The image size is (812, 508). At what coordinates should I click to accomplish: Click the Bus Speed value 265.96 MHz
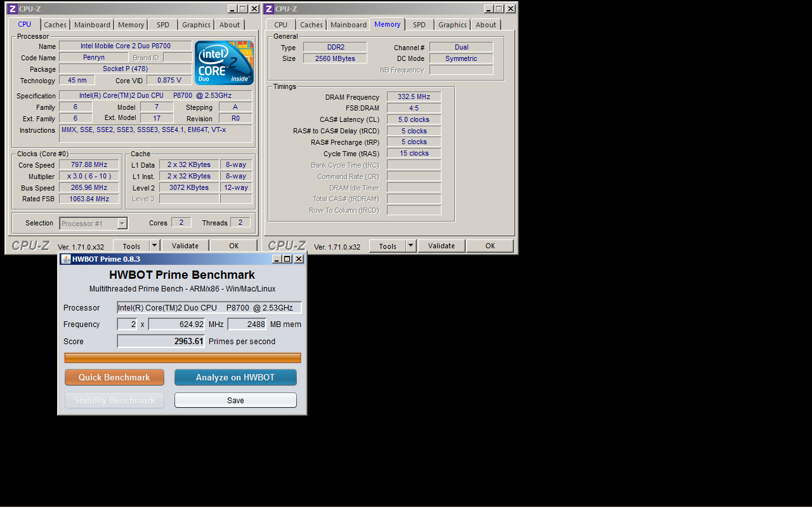(89, 188)
